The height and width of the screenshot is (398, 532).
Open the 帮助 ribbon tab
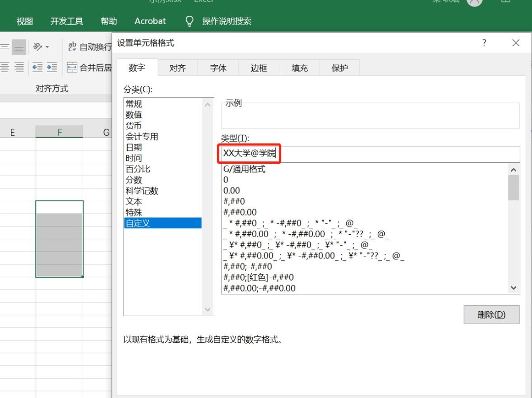tap(108, 21)
